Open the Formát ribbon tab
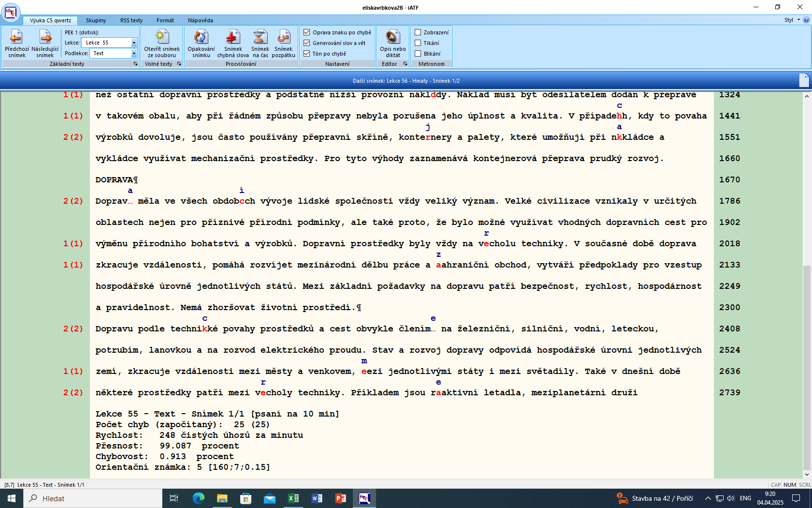The image size is (812, 508). click(165, 20)
